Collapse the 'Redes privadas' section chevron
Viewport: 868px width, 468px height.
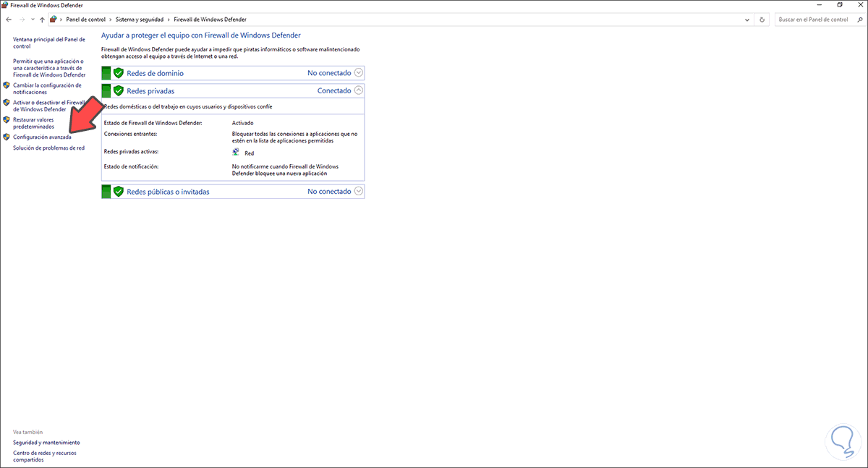tap(359, 90)
